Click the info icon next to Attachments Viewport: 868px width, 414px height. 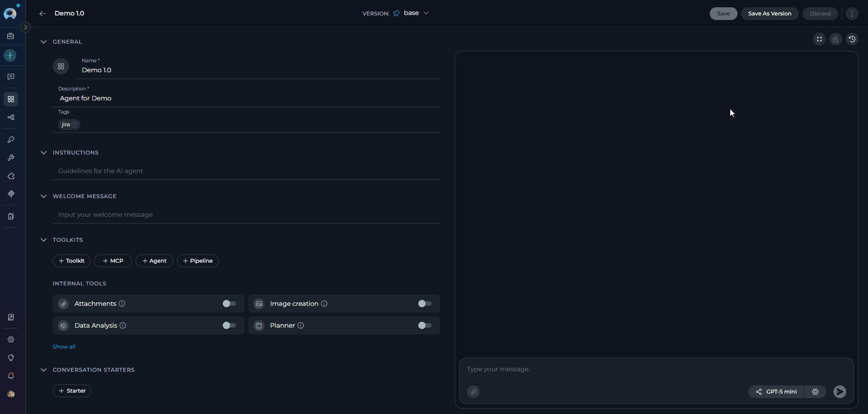tap(122, 304)
